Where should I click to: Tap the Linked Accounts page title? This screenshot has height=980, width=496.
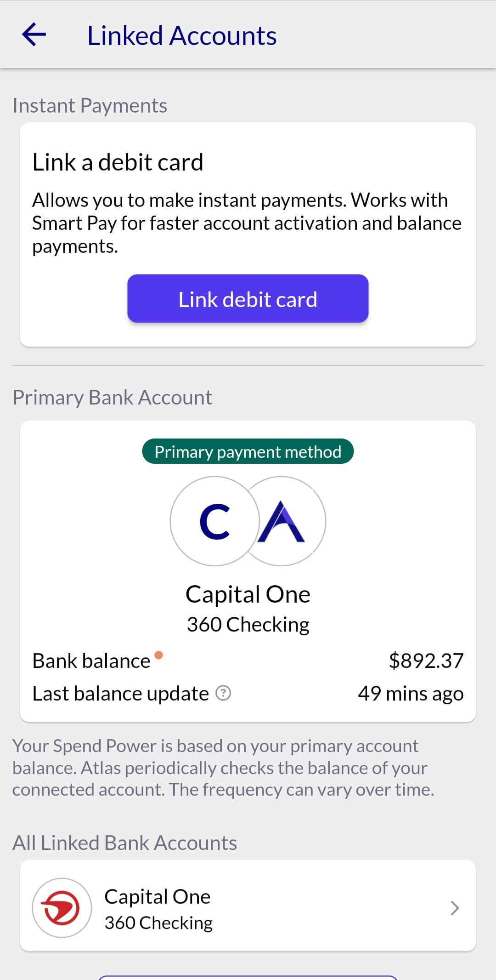tap(182, 36)
